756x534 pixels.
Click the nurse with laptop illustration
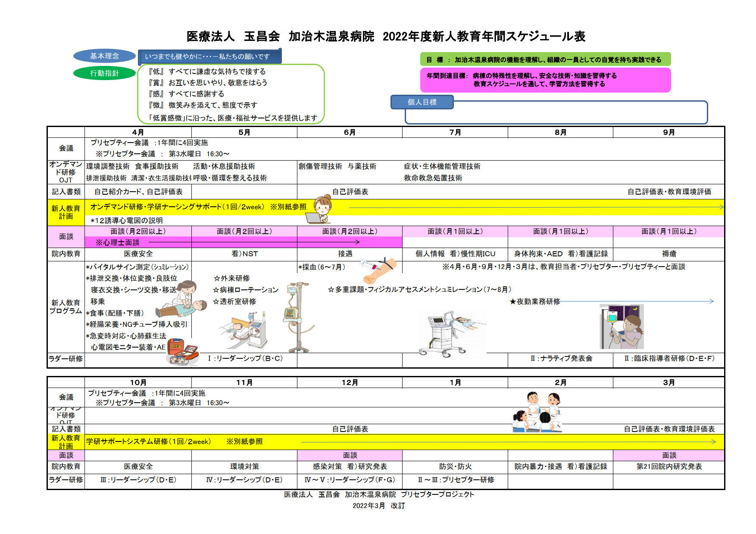coord(319,209)
